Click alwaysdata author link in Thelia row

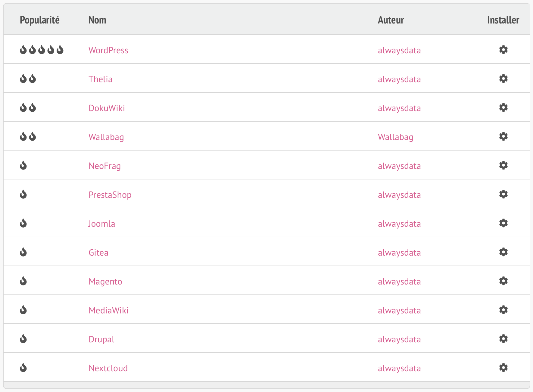coord(399,79)
